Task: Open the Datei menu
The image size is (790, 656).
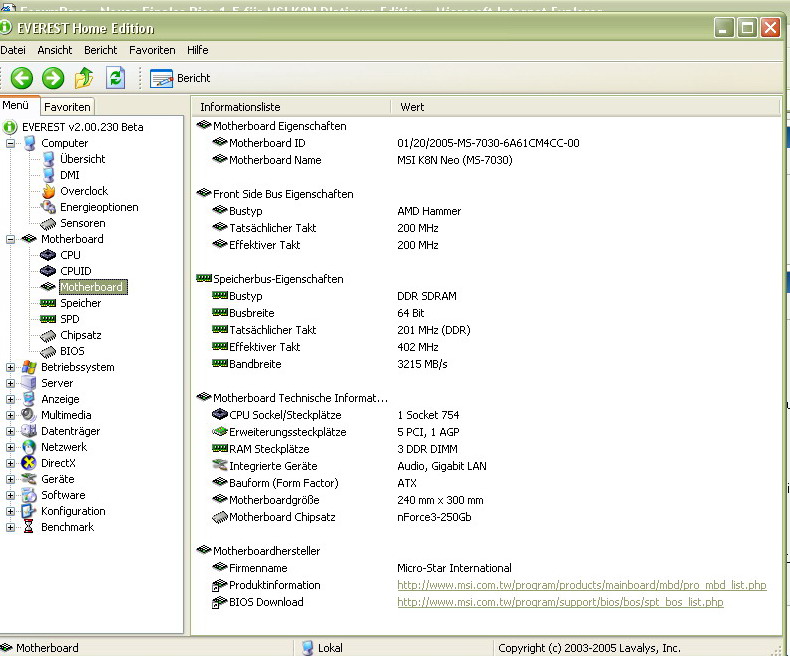Action: tap(13, 50)
